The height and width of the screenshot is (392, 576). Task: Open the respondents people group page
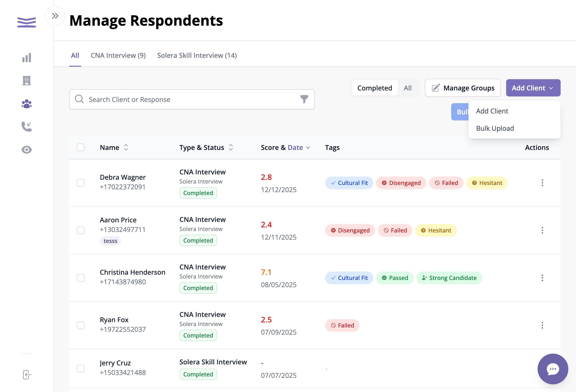coord(26,104)
